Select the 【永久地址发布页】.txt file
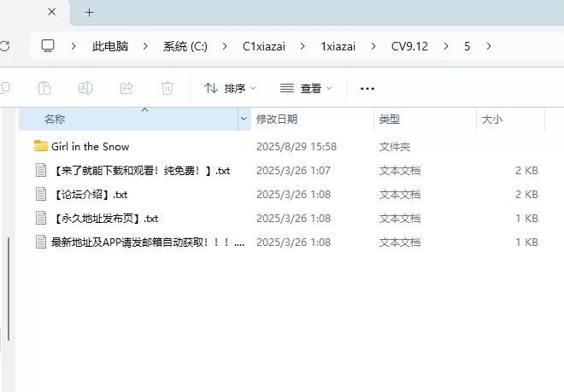This screenshot has height=392, width=564. pos(105,219)
